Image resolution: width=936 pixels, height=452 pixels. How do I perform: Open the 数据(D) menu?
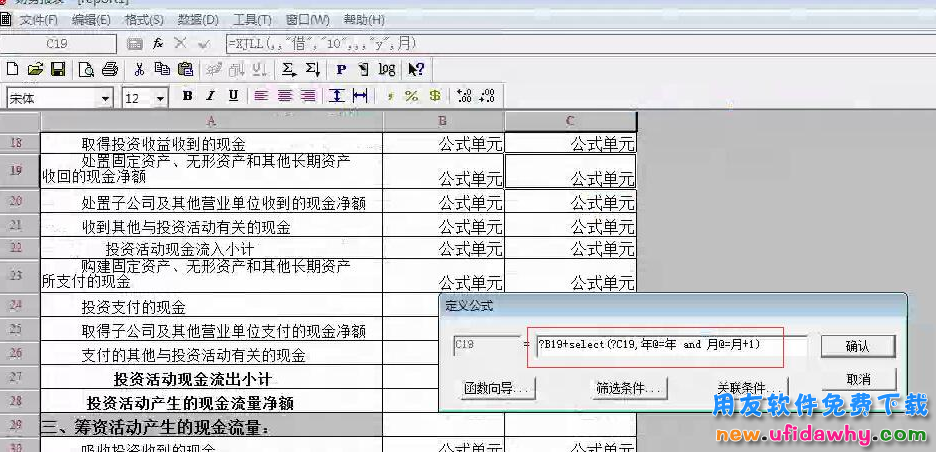tap(197, 20)
